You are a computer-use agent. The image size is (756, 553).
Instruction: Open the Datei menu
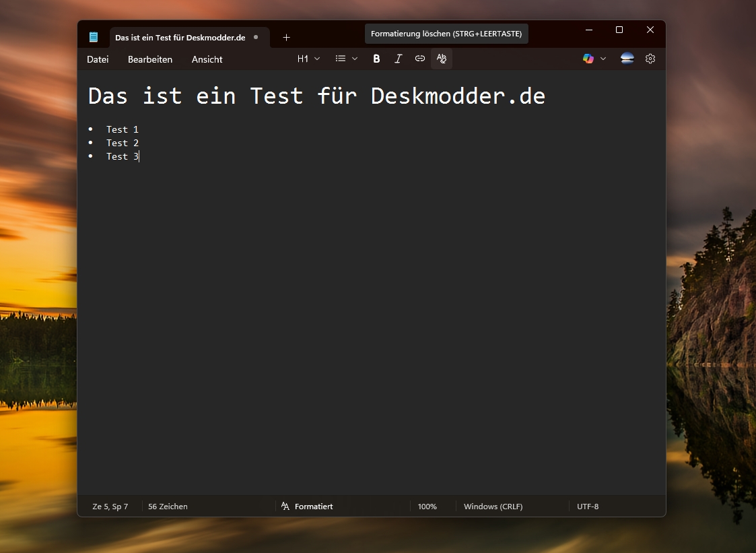(98, 59)
